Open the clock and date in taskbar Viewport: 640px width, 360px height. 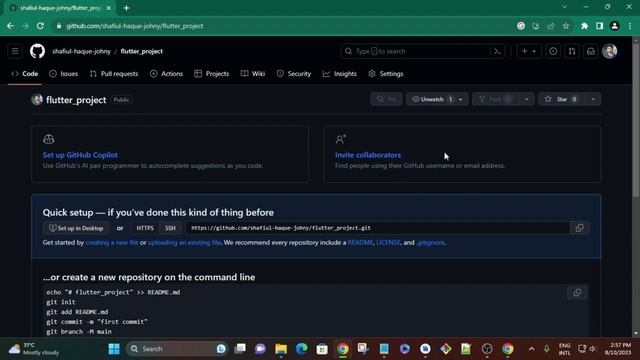[x=618, y=349]
